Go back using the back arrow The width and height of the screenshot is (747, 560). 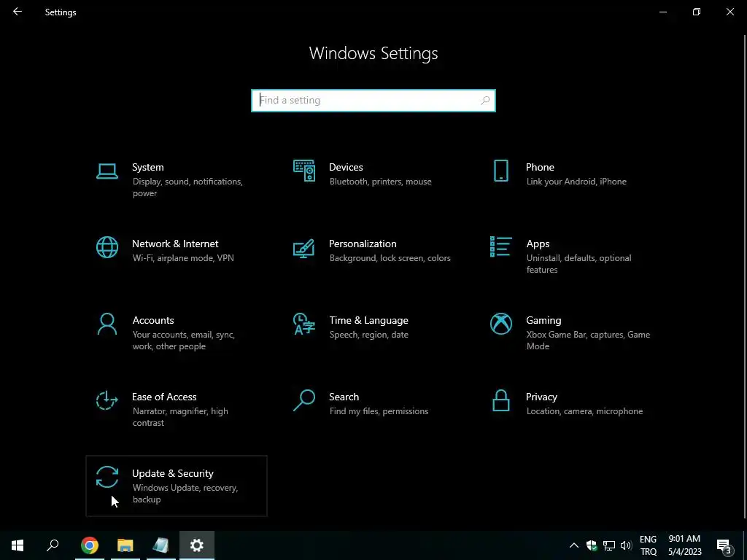(x=18, y=12)
